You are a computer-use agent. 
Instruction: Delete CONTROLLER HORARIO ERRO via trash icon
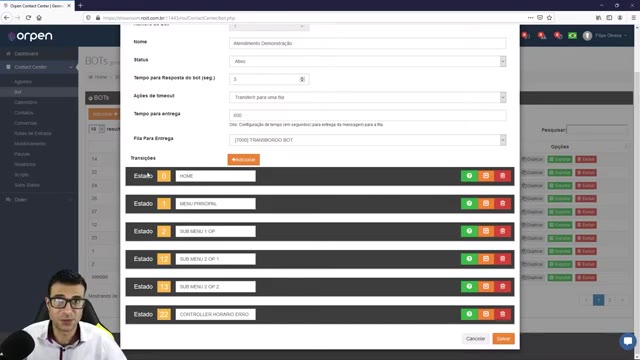502,314
